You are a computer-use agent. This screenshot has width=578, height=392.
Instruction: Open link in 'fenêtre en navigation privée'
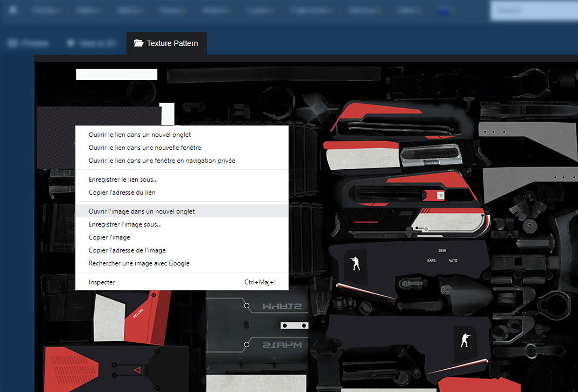pyautogui.click(x=182, y=161)
